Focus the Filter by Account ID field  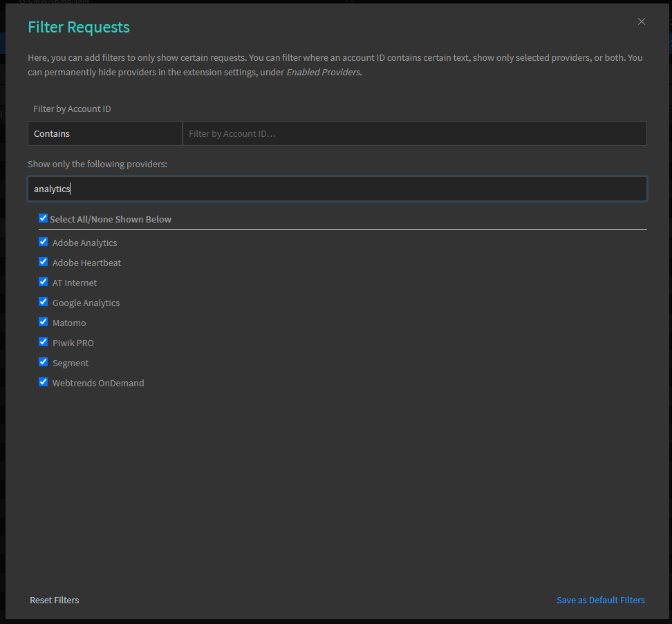414,133
